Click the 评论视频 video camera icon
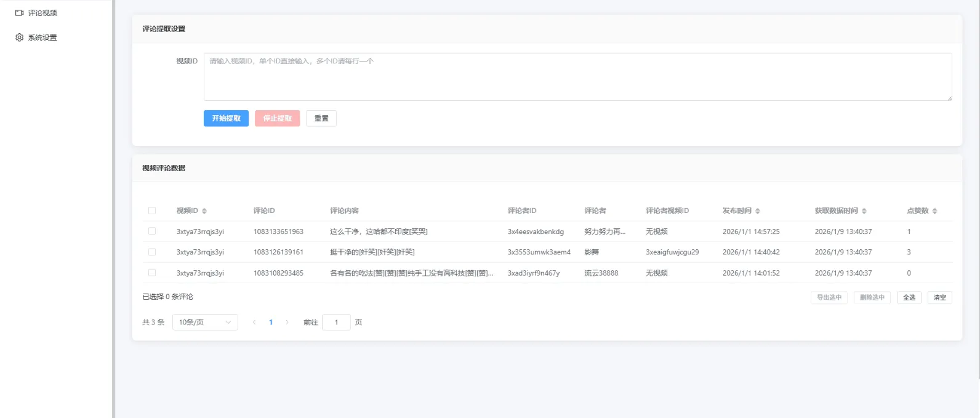The image size is (980, 418). click(x=19, y=13)
